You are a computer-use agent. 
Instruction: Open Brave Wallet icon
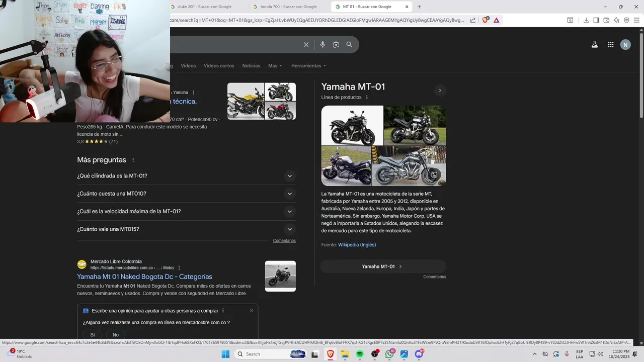pos(606,20)
